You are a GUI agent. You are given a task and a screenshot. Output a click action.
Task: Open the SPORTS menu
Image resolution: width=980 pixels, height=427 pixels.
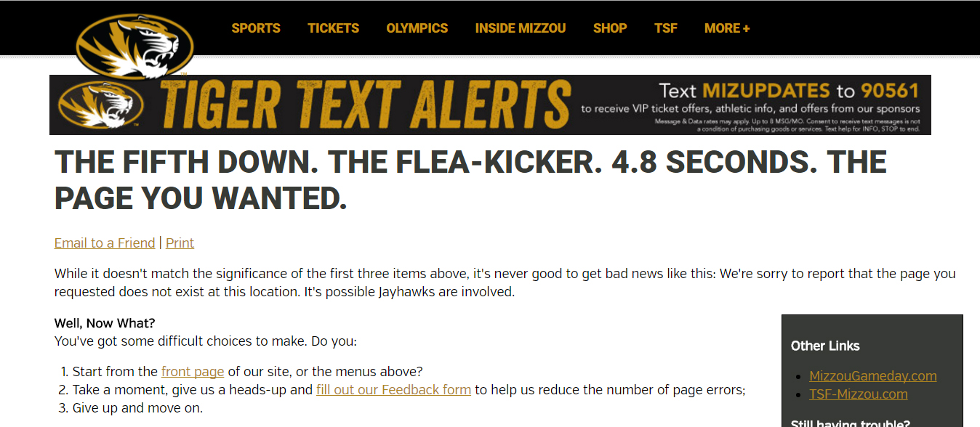click(x=256, y=28)
